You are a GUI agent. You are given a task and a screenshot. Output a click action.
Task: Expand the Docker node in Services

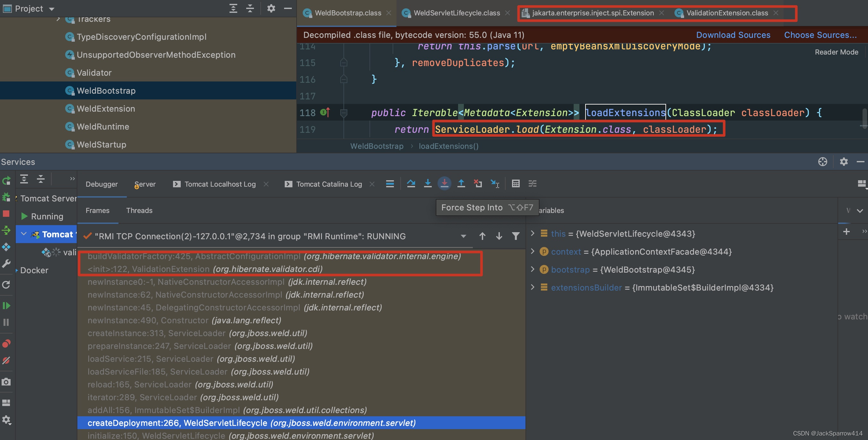[17, 270]
